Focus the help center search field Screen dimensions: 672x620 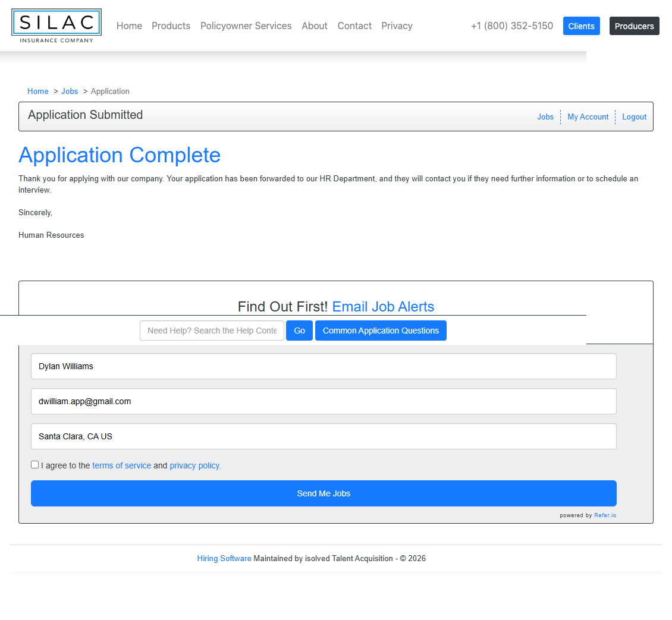(212, 331)
